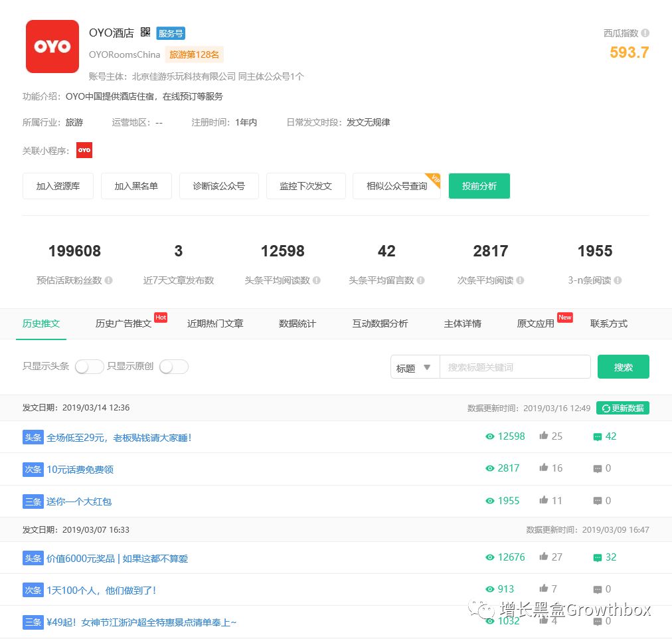Click the 旅游第128名 ranking tag
The width and height of the screenshot is (672, 639).
pos(194,54)
